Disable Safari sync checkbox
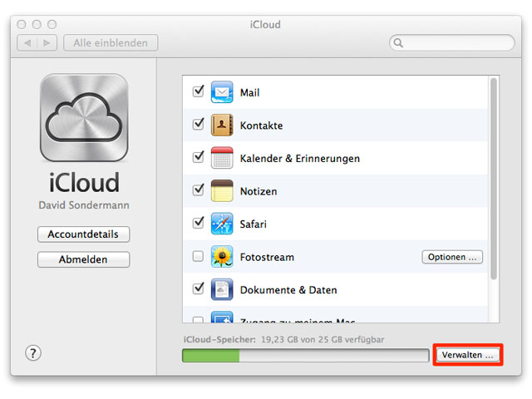532x399 pixels. 198,223
